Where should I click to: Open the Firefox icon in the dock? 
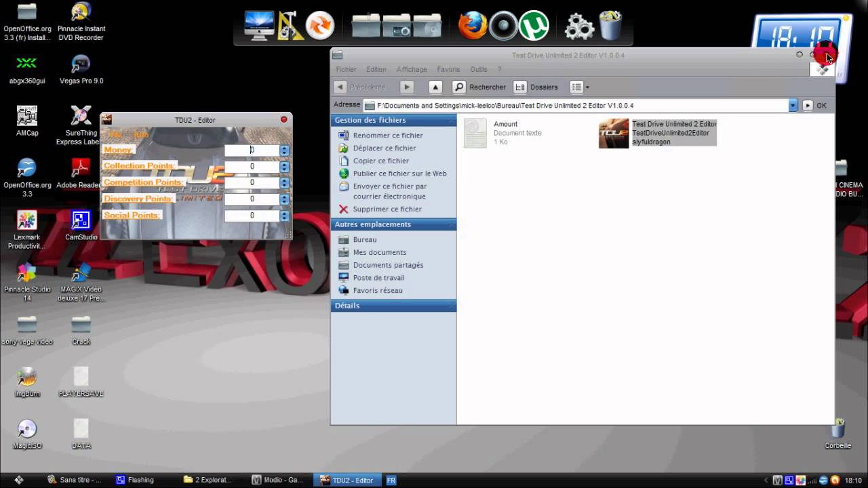pyautogui.click(x=473, y=26)
